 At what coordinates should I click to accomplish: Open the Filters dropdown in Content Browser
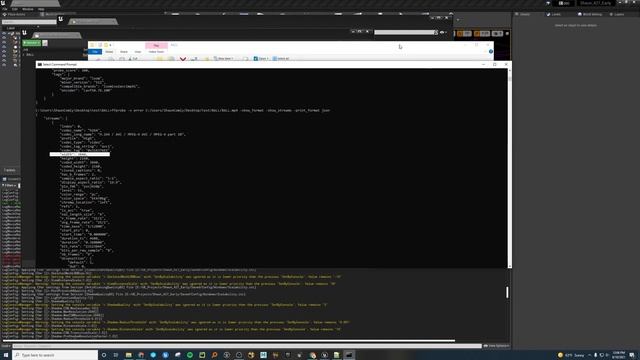tap(9, 185)
